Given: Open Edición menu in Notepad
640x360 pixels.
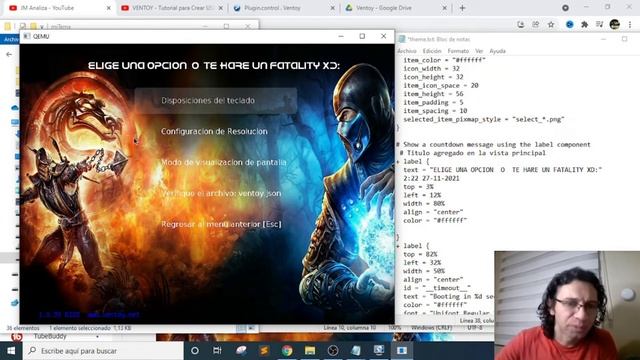Looking at the screenshot, I should (432, 51).
